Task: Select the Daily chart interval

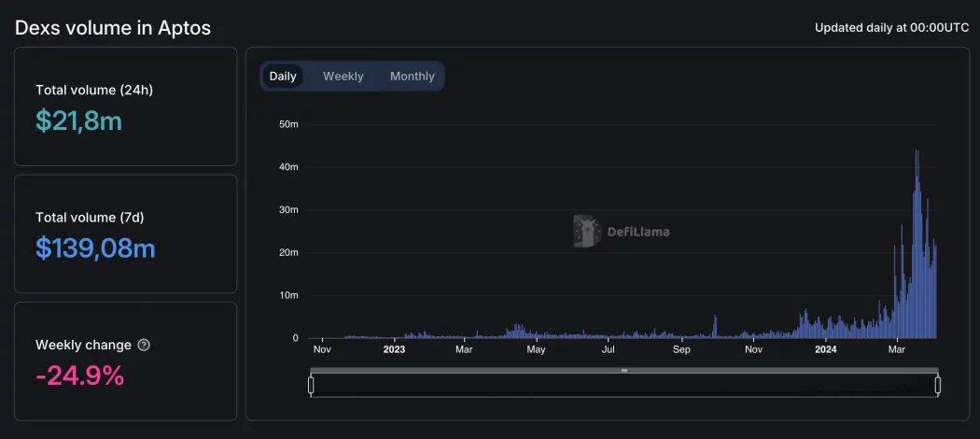Action: tap(283, 77)
